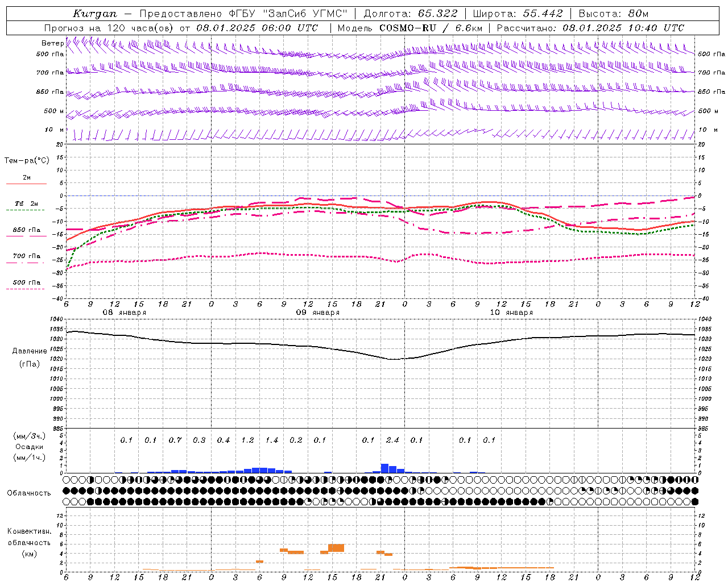This screenshot has height=582, width=728.
Task: Select the (мм/3ч.) unit label
Action: tap(29, 436)
